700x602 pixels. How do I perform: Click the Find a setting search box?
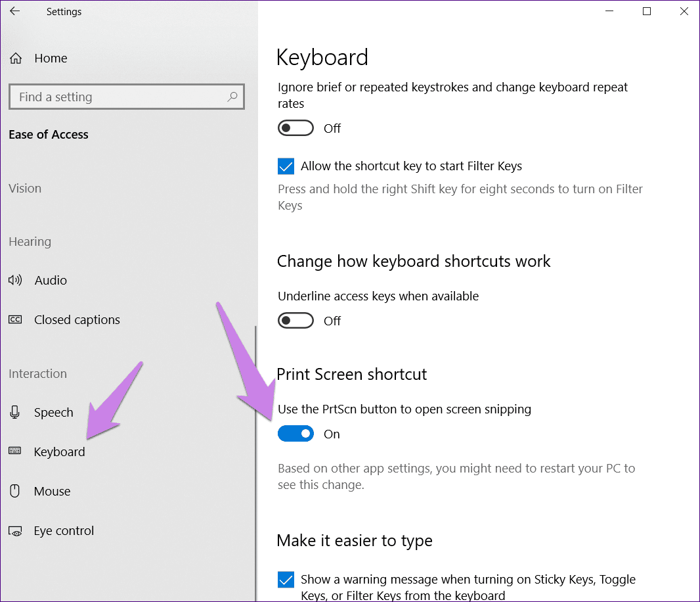[126, 97]
